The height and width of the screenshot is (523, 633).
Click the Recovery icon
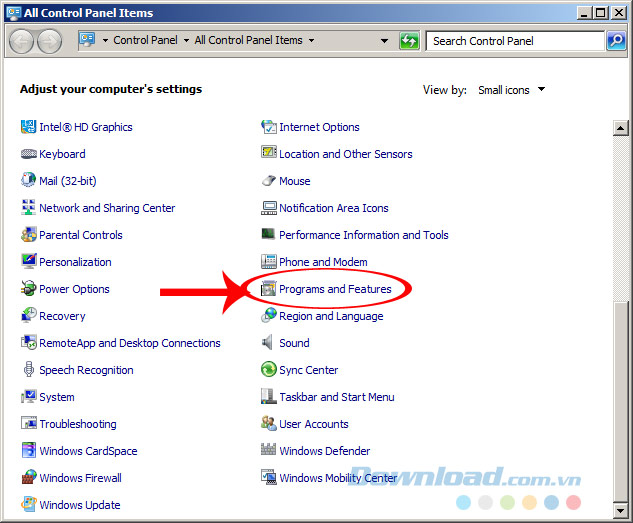pos(28,315)
